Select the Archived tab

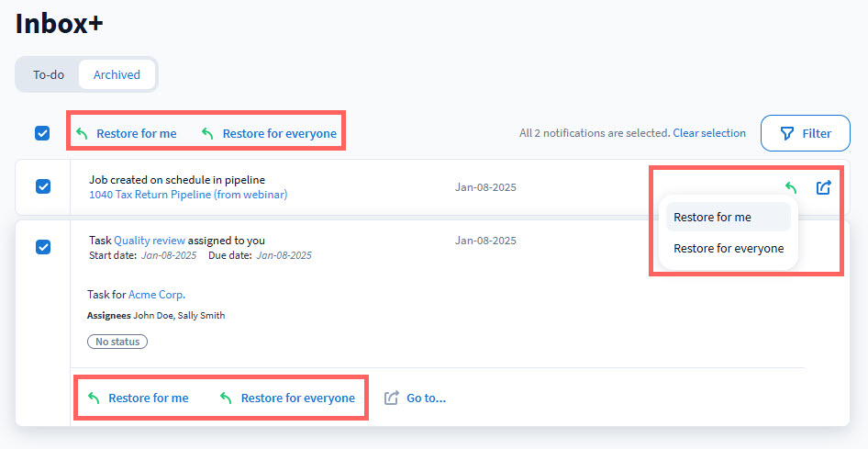[x=117, y=74]
